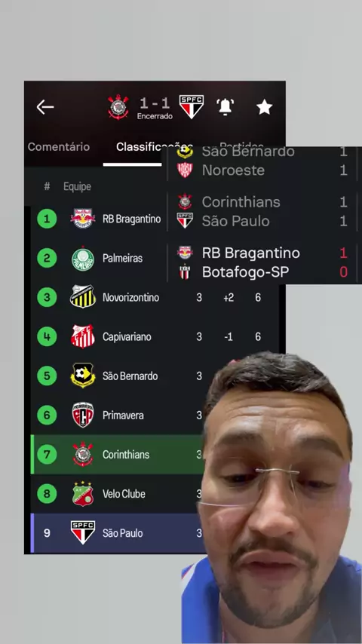
Task: Toggle the favorite star icon
Action: [264, 107]
